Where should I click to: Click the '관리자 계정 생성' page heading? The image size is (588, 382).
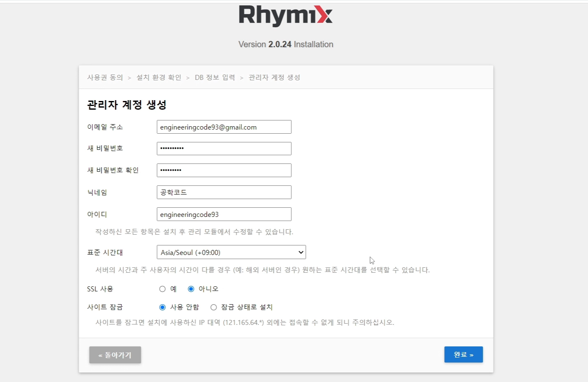click(x=127, y=105)
